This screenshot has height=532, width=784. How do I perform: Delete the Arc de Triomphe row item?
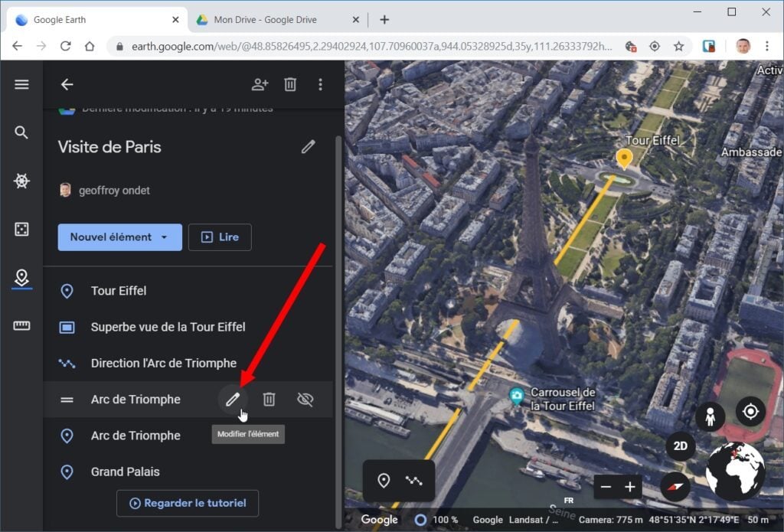269,399
